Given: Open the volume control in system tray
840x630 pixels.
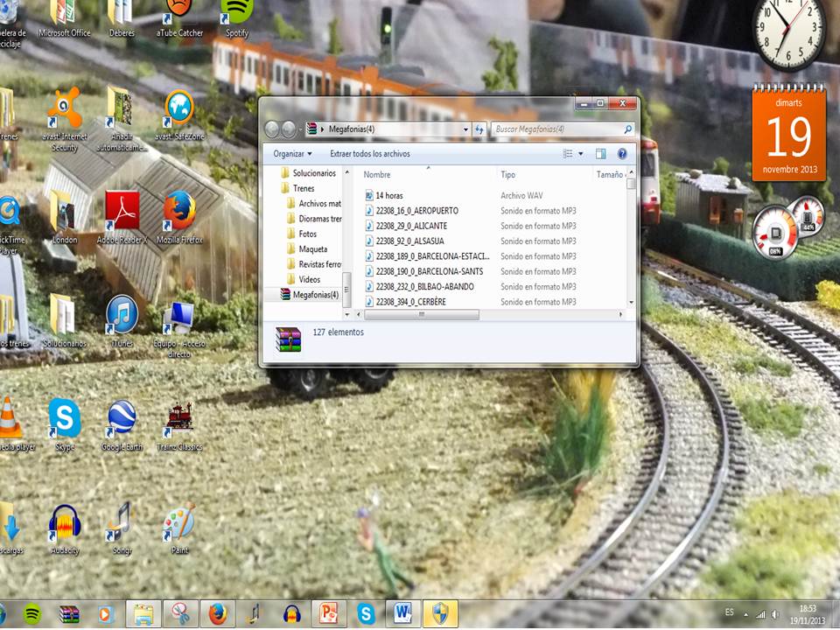Looking at the screenshot, I should tap(775, 614).
